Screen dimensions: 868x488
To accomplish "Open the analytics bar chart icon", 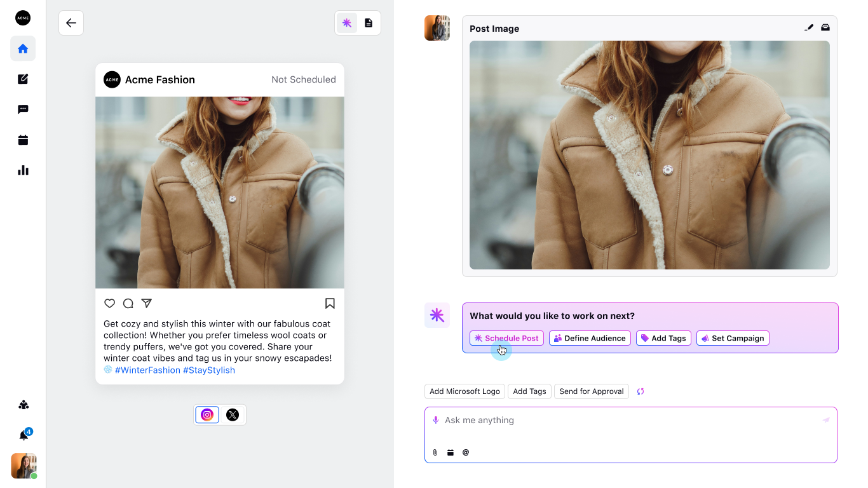I will point(23,170).
